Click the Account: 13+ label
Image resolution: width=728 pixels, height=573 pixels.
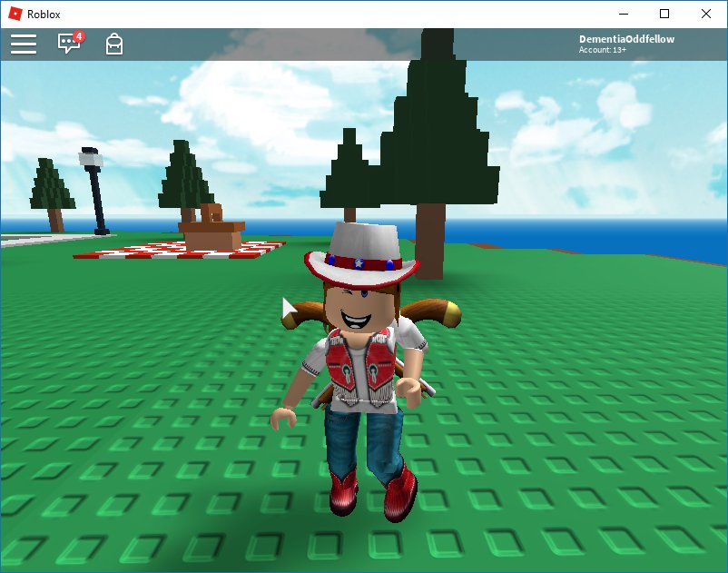tap(602, 50)
